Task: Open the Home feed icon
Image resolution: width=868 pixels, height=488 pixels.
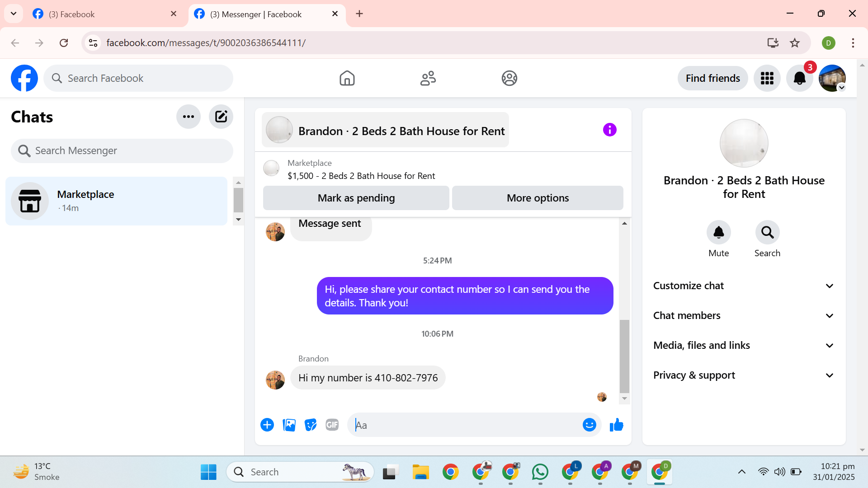Action: 347,78
